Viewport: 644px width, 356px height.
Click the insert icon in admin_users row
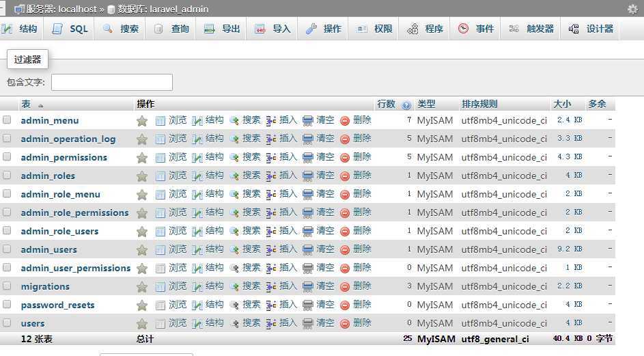tap(271, 250)
